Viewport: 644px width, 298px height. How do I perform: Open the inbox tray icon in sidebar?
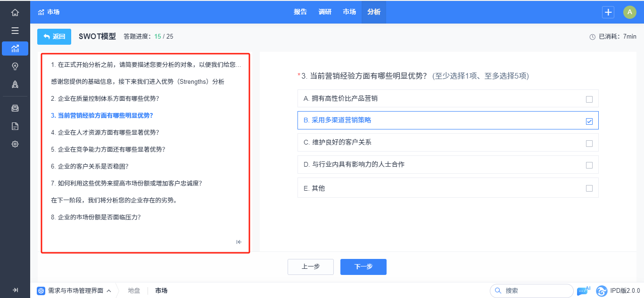click(x=15, y=108)
